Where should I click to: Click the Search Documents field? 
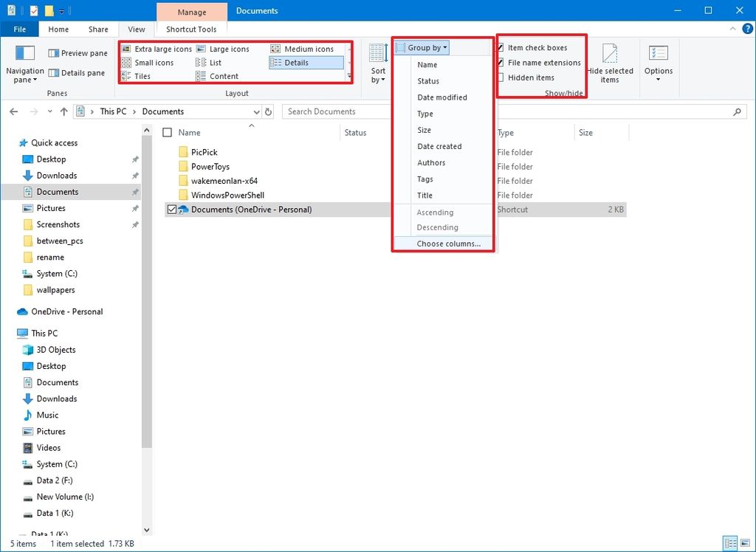(x=336, y=111)
